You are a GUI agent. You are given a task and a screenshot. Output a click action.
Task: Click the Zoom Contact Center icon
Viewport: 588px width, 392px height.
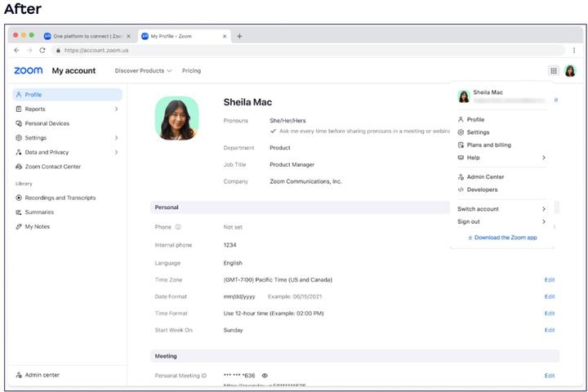[x=19, y=167]
